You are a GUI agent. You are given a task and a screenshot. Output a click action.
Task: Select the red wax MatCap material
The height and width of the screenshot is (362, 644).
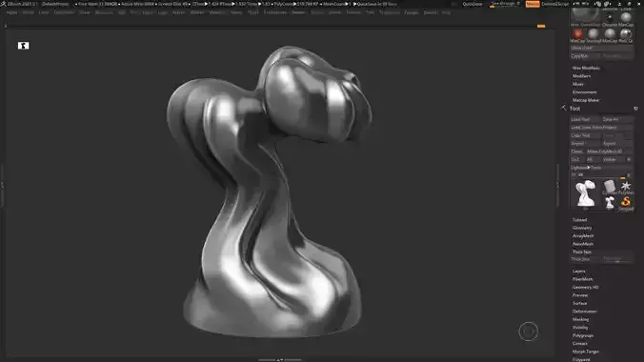[577, 33]
